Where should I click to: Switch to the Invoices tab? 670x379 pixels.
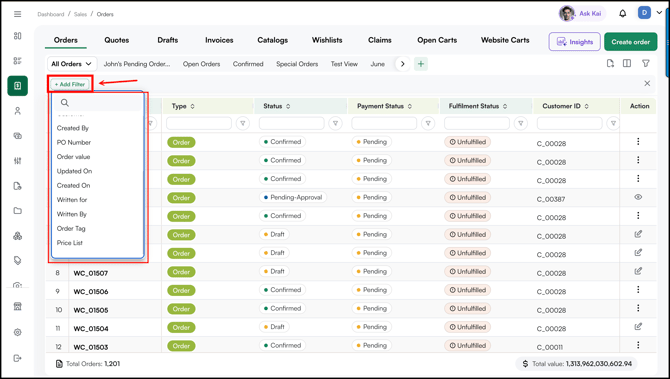[219, 40]
